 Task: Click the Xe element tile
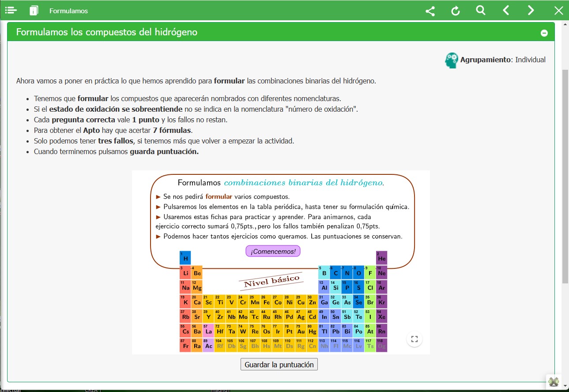pos(381,316)
